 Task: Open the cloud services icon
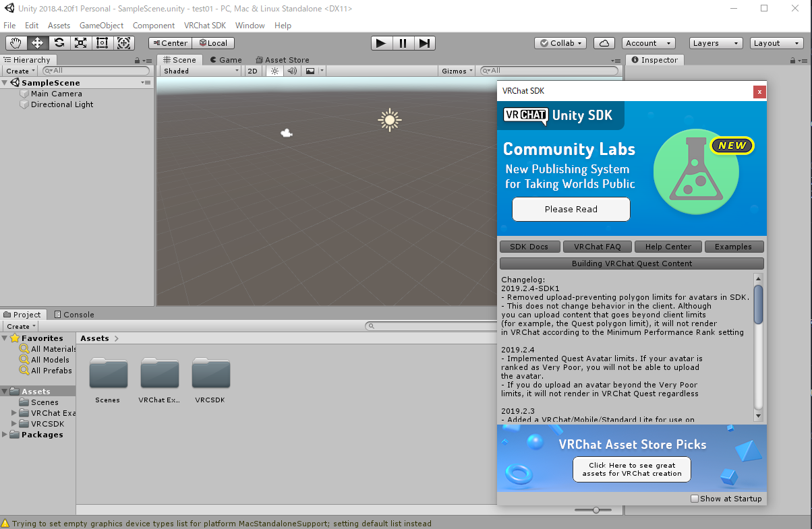click(604, 43)
